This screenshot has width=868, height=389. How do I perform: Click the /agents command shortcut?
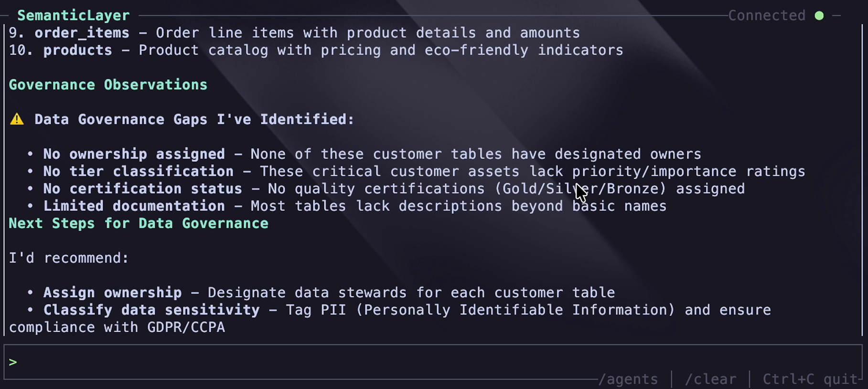[628, 379]
